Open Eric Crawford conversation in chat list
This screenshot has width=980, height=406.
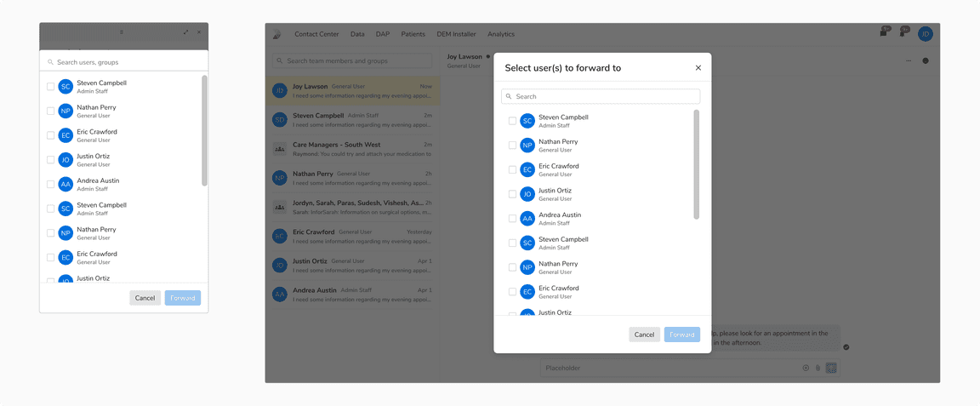click(x=352, y=236)
